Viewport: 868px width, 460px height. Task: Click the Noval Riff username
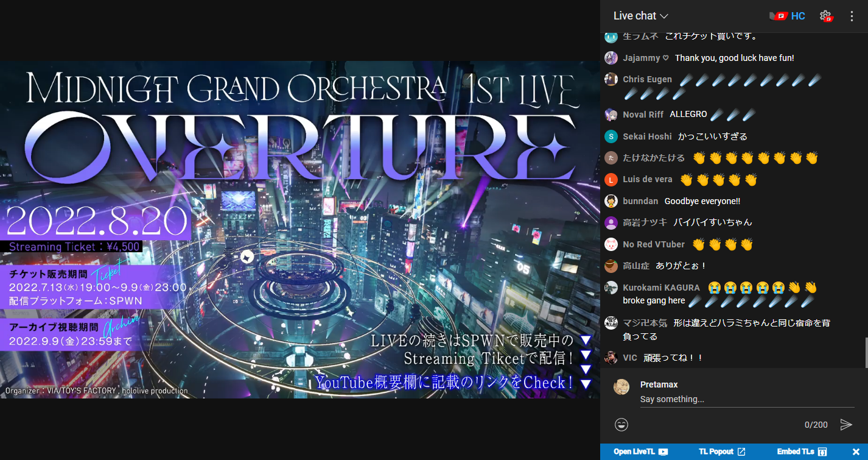(643, 115)
